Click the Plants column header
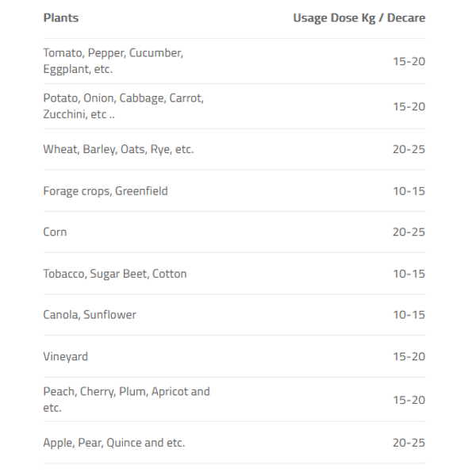 61,17
